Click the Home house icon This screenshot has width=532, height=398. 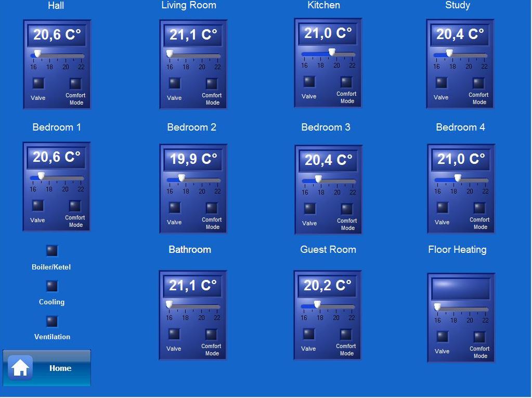point(20,368)
